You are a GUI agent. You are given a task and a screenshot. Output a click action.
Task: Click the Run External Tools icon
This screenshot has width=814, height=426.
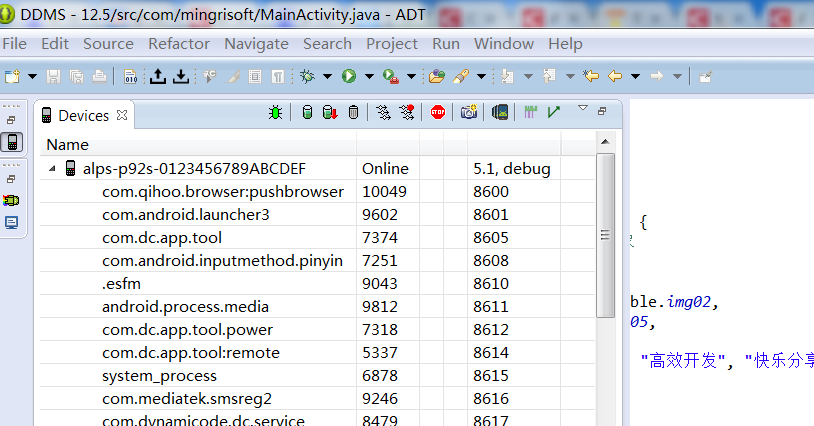coord(391,77)
